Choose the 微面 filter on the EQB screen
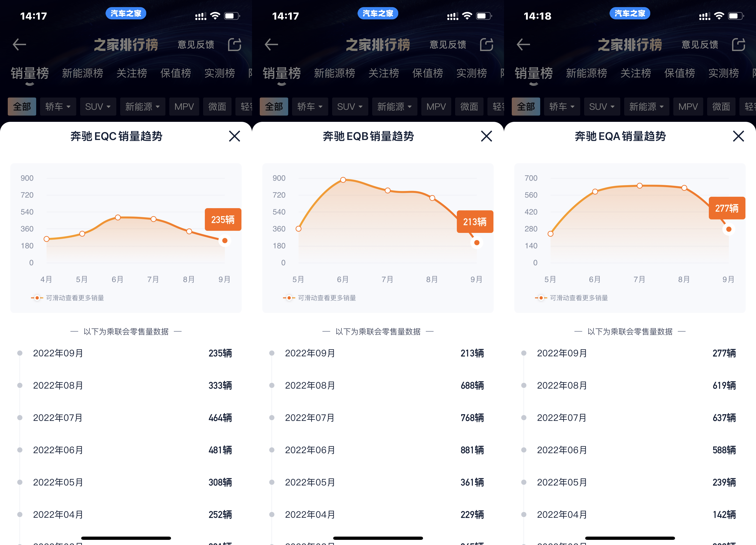Viewport: 756px width, 545px height. point(469,107)
